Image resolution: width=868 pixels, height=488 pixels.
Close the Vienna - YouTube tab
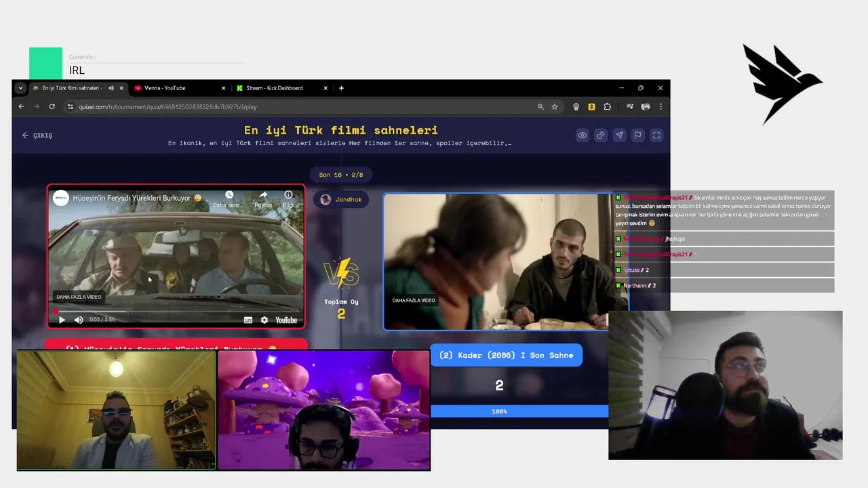click(x=224, y=88)
